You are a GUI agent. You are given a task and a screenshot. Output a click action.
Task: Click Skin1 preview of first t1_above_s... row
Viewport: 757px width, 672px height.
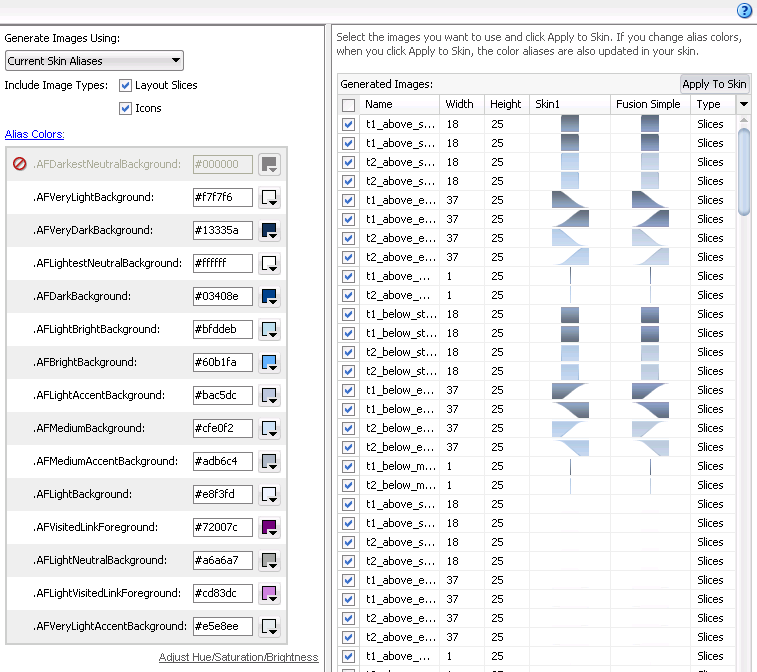click(x=570, y=124)
